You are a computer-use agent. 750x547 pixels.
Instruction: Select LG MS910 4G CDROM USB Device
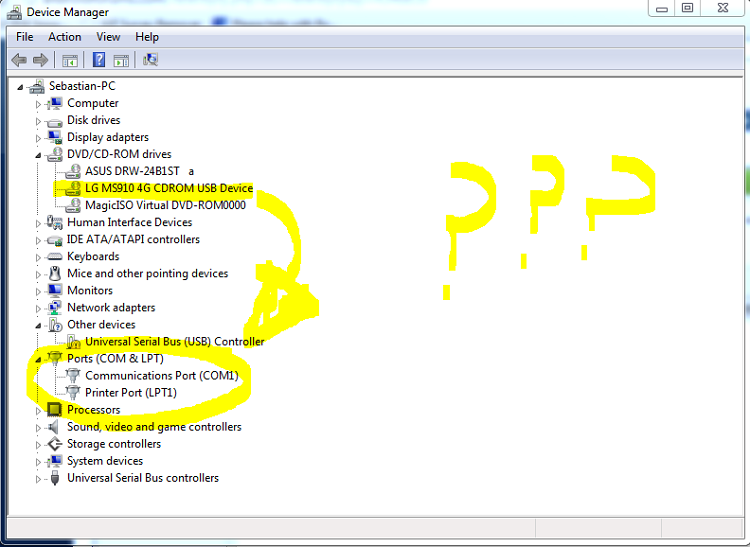point(168,188)
